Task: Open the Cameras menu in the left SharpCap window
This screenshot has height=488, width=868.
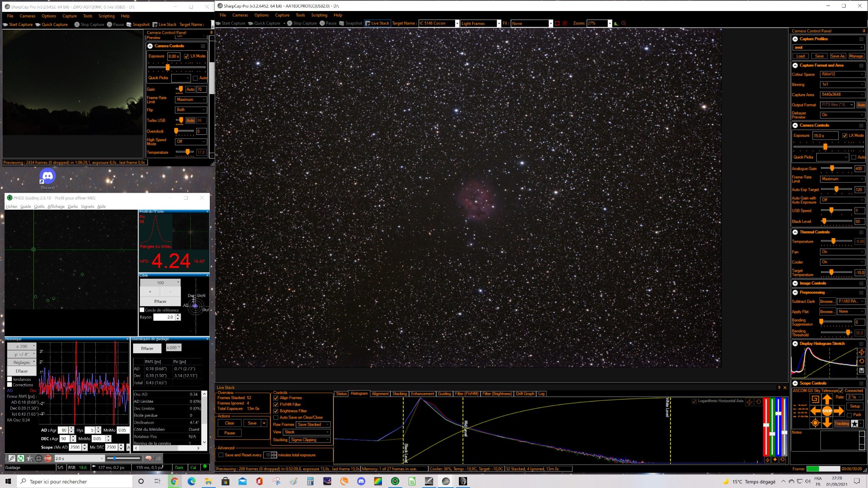Action: tap(28, 16)
